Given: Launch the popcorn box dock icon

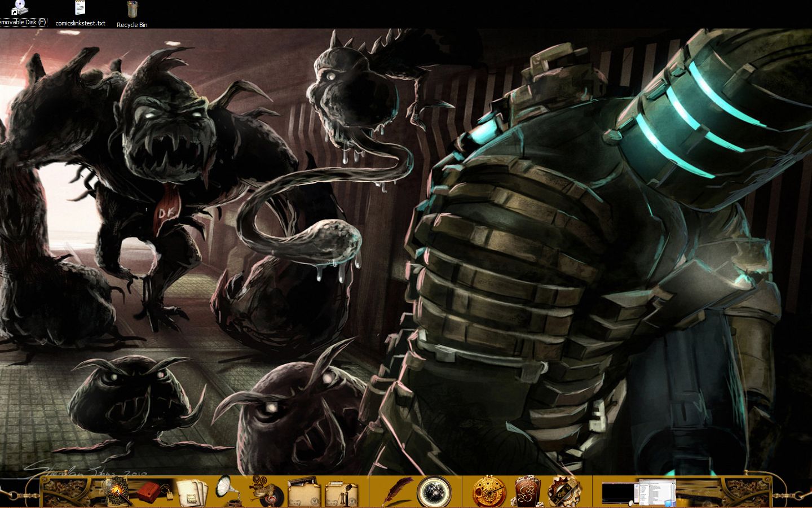Looking at the screenshot, I should pos(526,492).
